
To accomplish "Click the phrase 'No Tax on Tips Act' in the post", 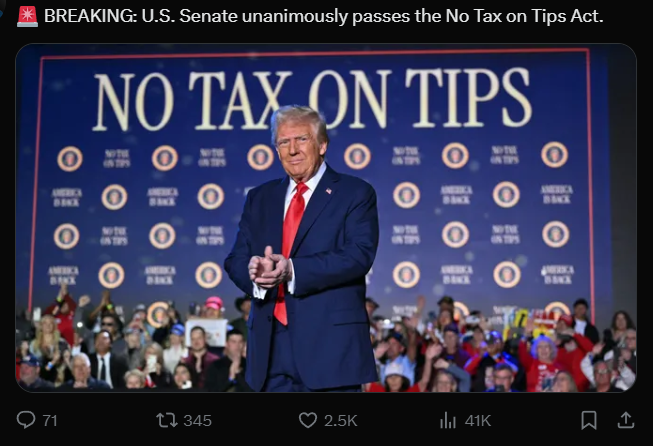I will [x=524, y=16].
